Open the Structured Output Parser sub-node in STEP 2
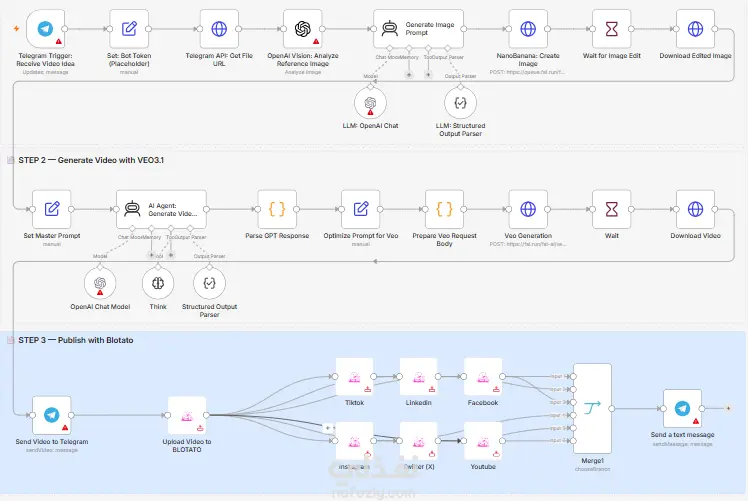Image resolution: width=748 pixels, height=501 pixels. pyautogui.click(x=209, y=283)
